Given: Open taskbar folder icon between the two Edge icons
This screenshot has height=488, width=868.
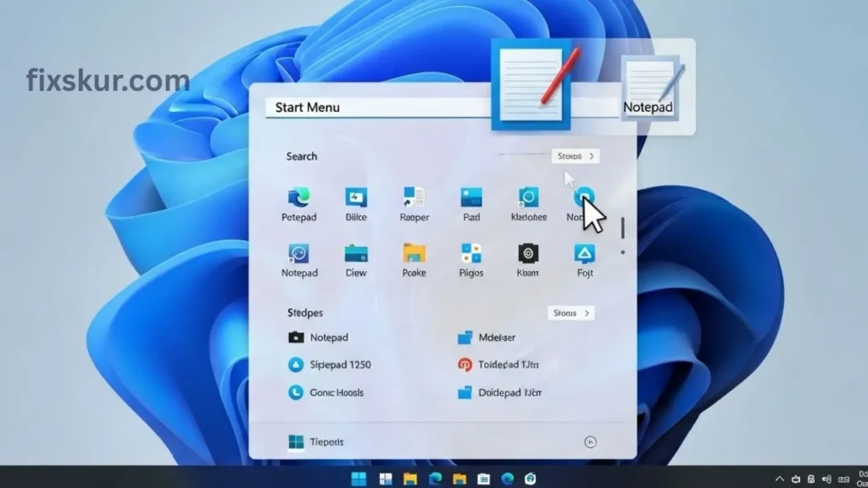Looking at the screenshot, I should point(459,479).
